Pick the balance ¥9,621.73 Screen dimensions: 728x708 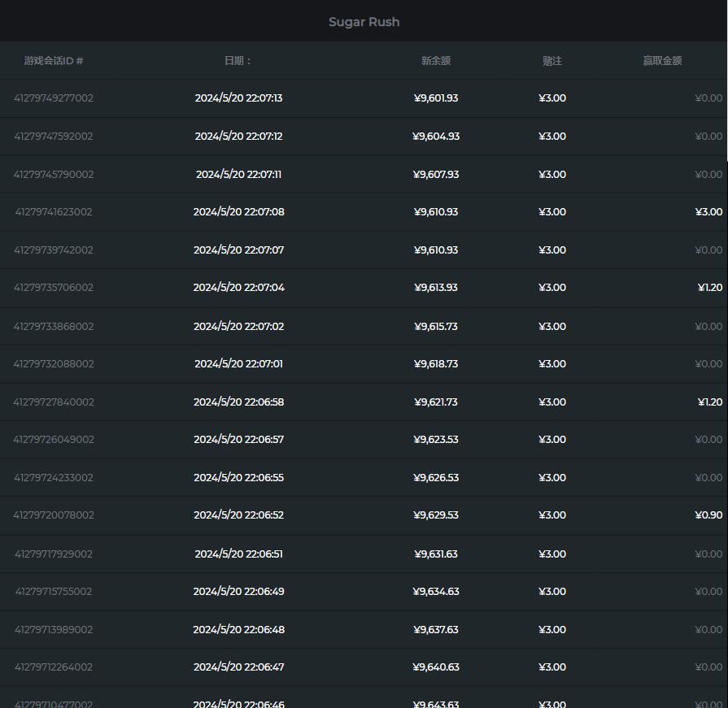(x=436, y=402)
